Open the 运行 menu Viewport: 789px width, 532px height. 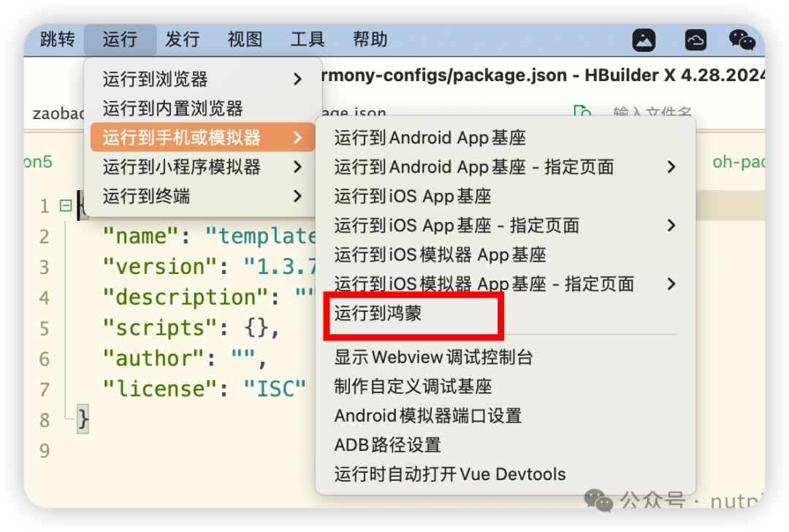[121, 39]
